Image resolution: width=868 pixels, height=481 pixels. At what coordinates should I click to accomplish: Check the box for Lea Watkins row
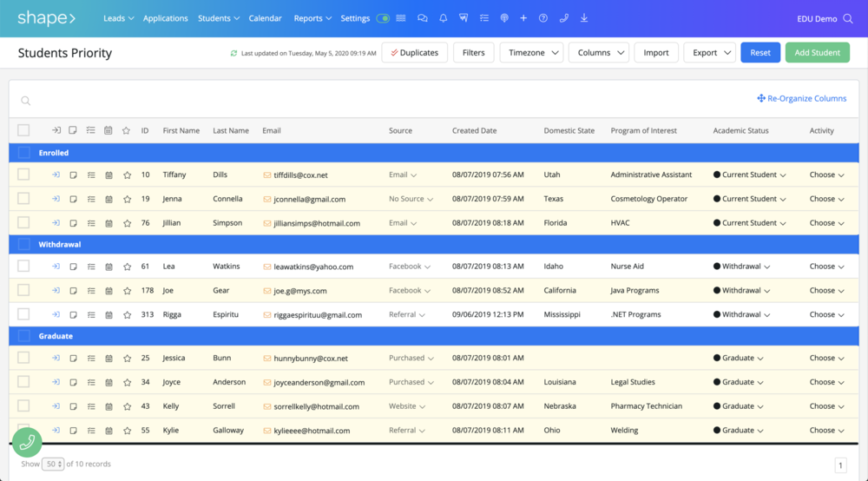[x=23, y=267]
